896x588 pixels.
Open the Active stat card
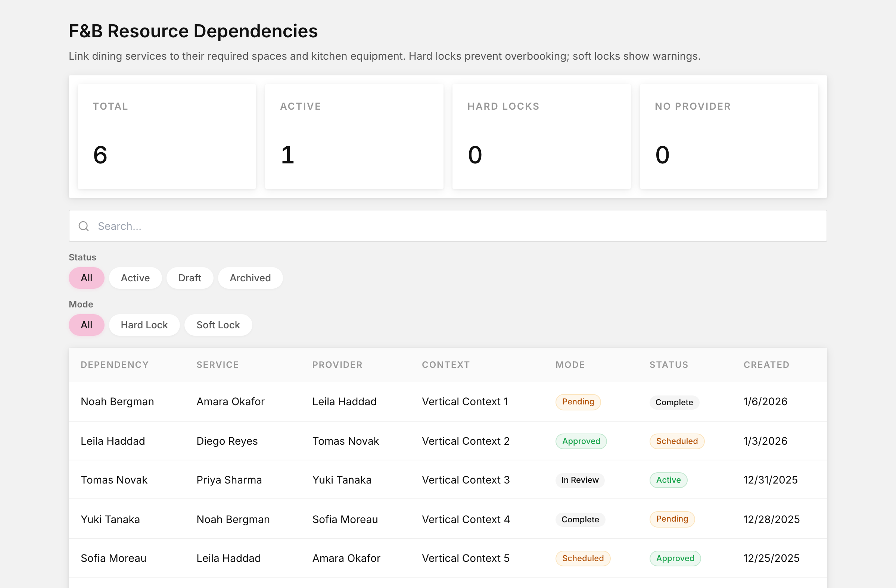click(354, 137)
